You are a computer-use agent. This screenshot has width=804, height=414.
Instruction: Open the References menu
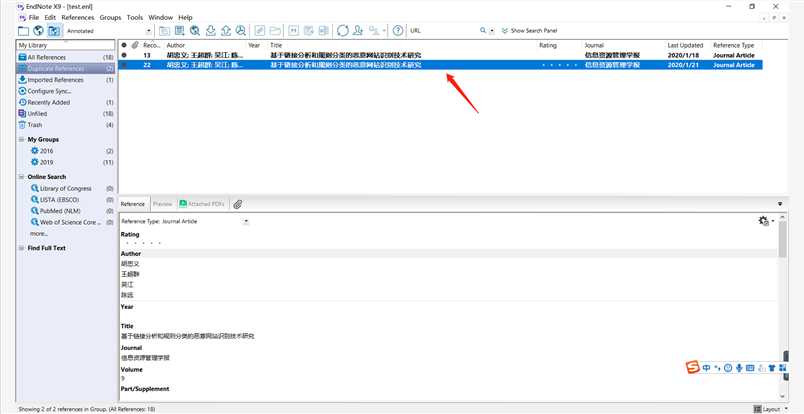click(x=78, y=17)
